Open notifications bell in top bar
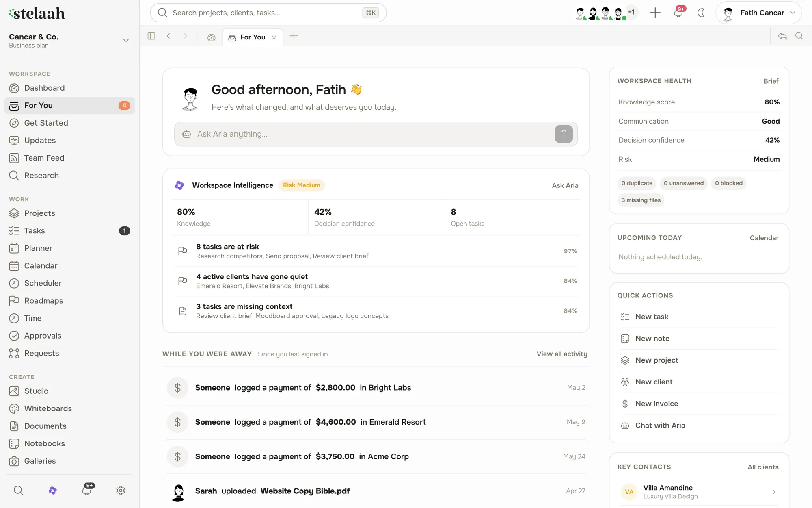The image size is (812, 508). pos(678,13)
